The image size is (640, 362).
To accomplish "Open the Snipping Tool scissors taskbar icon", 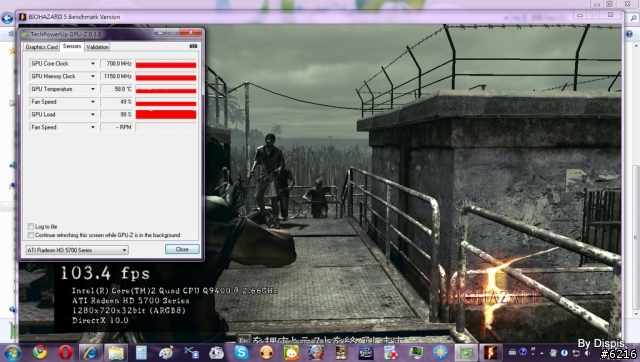I will click(191, 353).
